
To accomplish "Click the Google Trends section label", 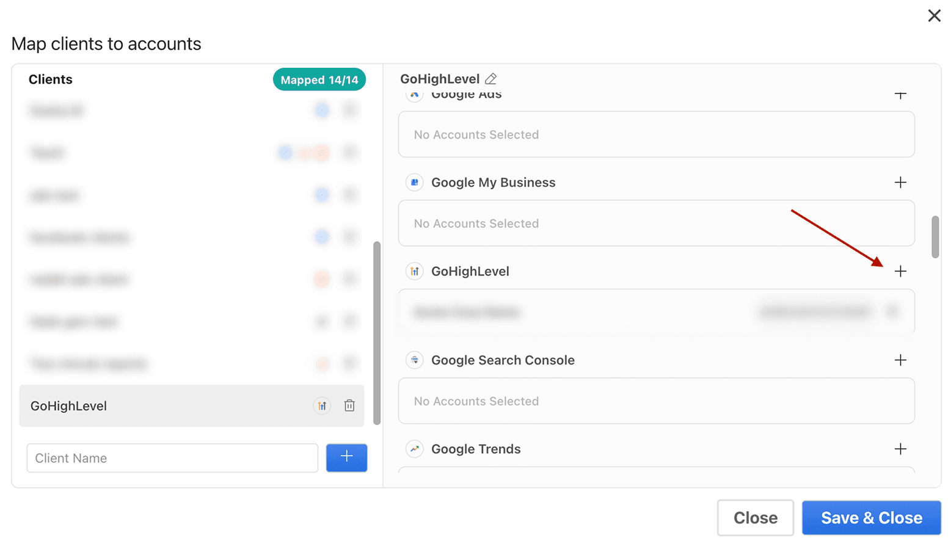I will [x=476, y=449].
